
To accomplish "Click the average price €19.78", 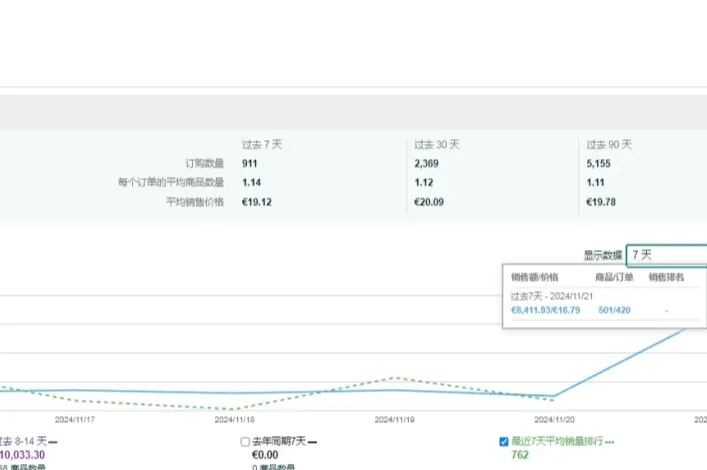I will tap(601, 202).
